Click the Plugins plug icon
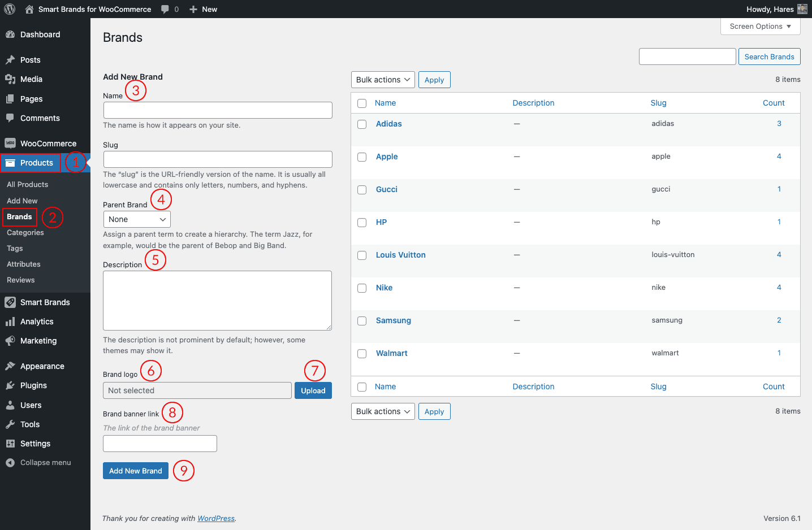812x530 pixels. click(x=10, y=385)
